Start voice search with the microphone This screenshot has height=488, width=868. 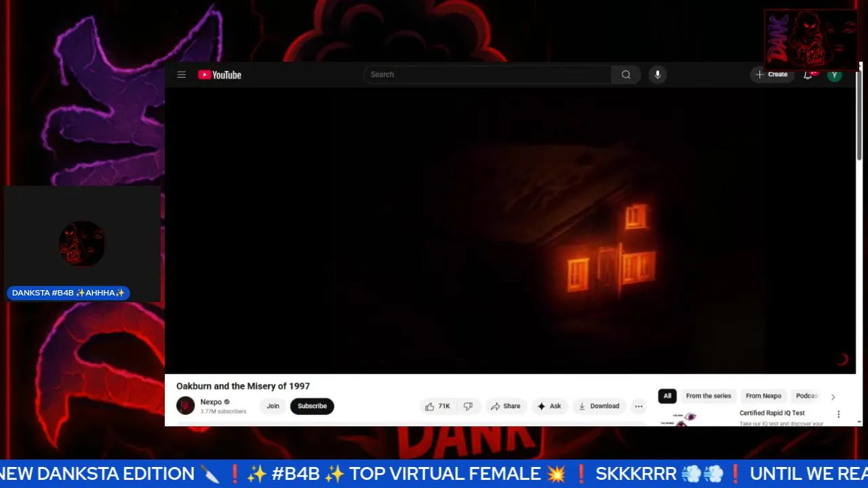(x=657, y=75)
